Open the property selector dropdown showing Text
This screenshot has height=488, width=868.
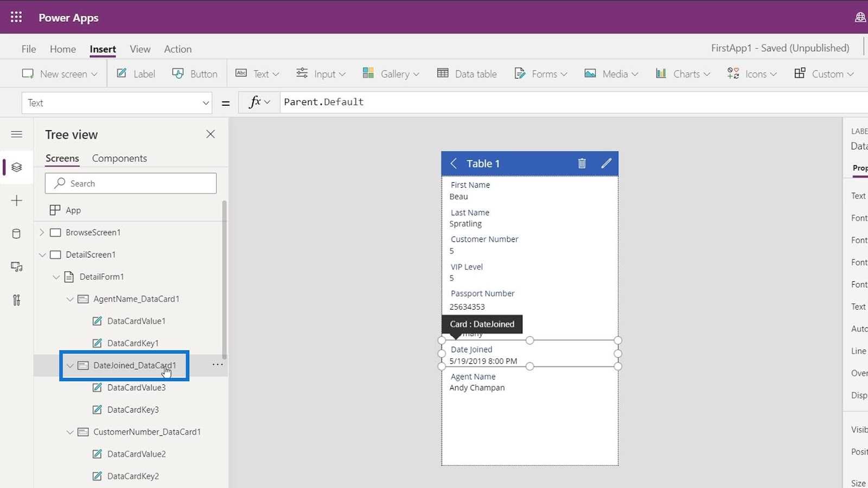[117, 102]
